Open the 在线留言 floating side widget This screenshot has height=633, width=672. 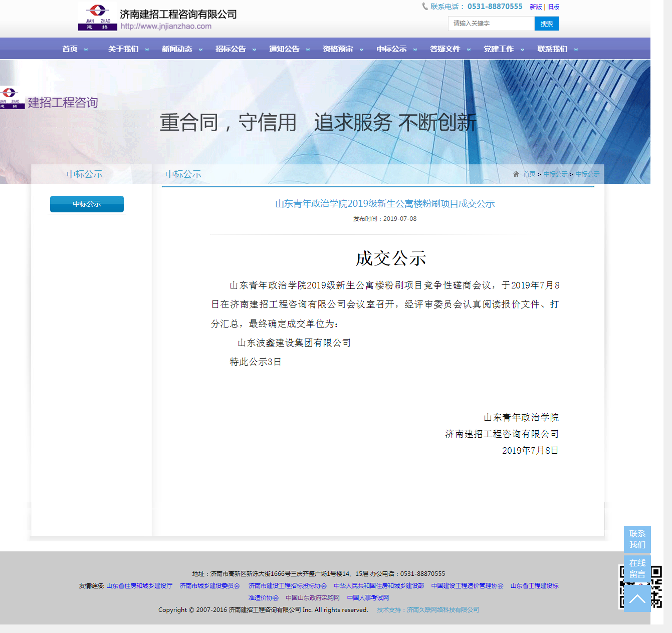coord(637,568)
